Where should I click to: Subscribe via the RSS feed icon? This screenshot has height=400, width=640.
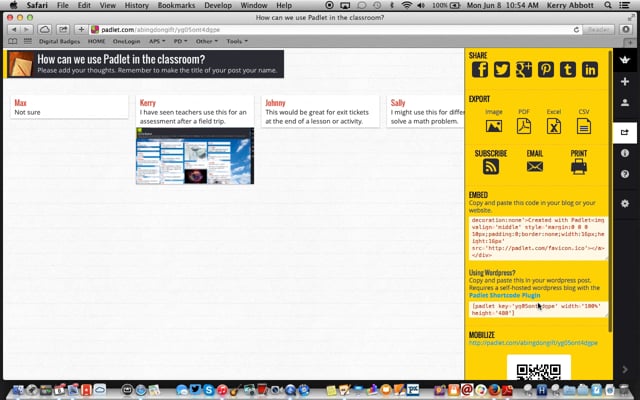coord(491,167)
